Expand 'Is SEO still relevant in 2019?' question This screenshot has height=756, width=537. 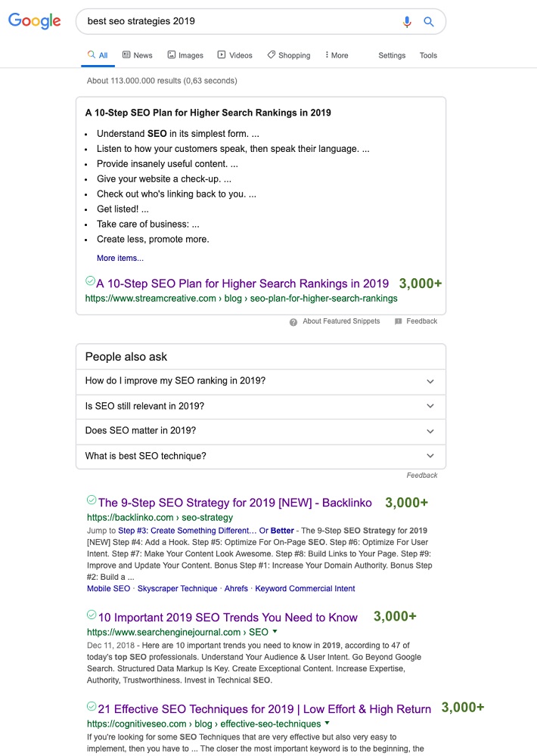point(430,406)
